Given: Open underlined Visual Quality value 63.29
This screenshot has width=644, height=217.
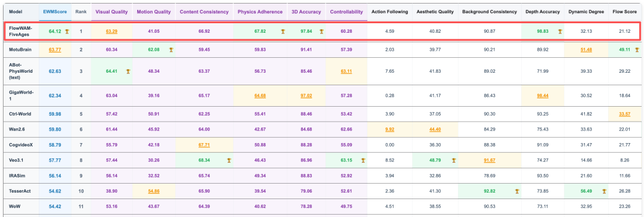Looking at the screenshot, I should click(x=112, y=31).
